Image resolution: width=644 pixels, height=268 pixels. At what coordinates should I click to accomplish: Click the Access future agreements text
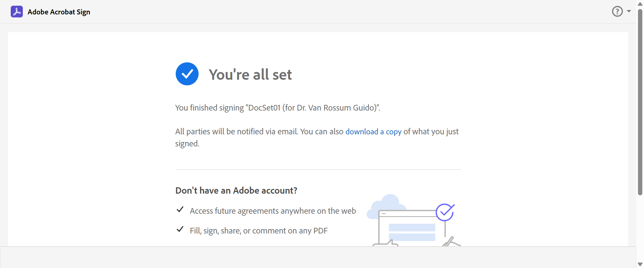pyautogui.click(x=273, y=211)
